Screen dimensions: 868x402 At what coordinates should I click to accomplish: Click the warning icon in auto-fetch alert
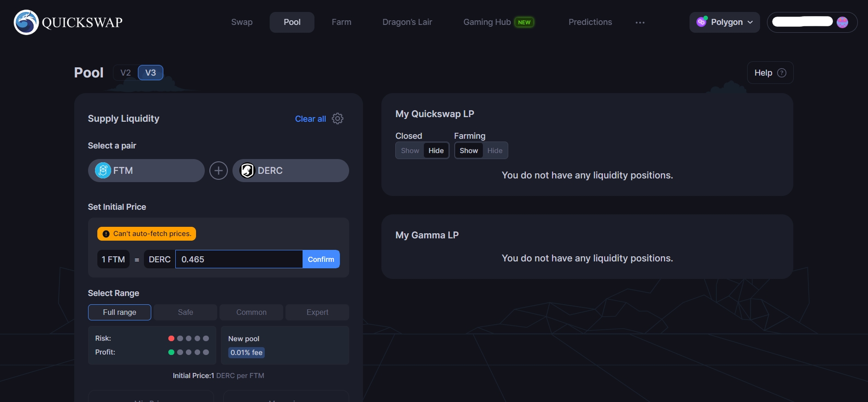tap(106, 234)
